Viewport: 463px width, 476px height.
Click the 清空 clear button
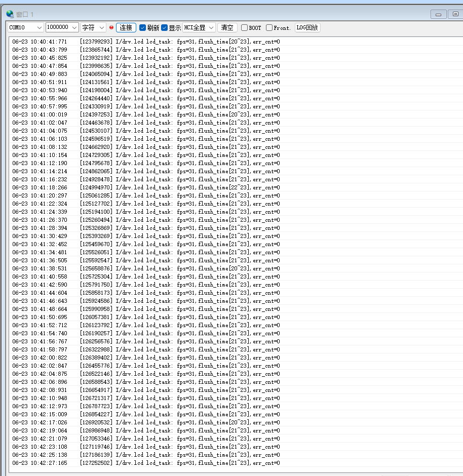[227, 28]
